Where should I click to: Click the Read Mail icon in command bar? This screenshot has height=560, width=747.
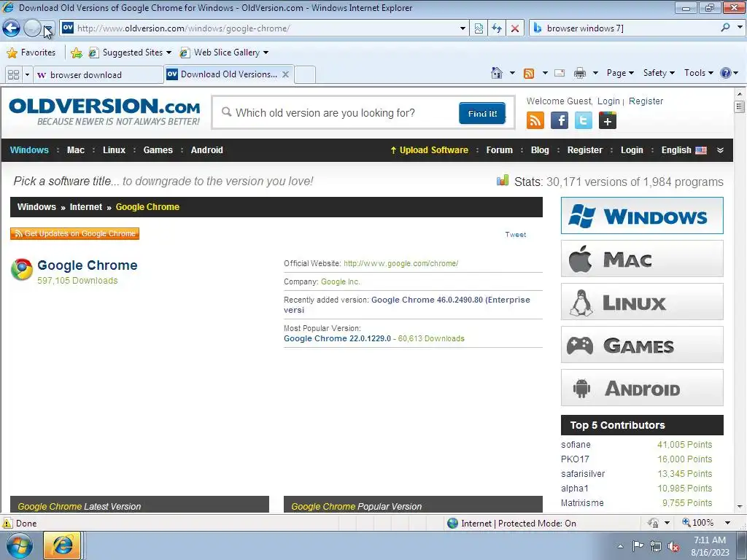[x=560, y=73]
